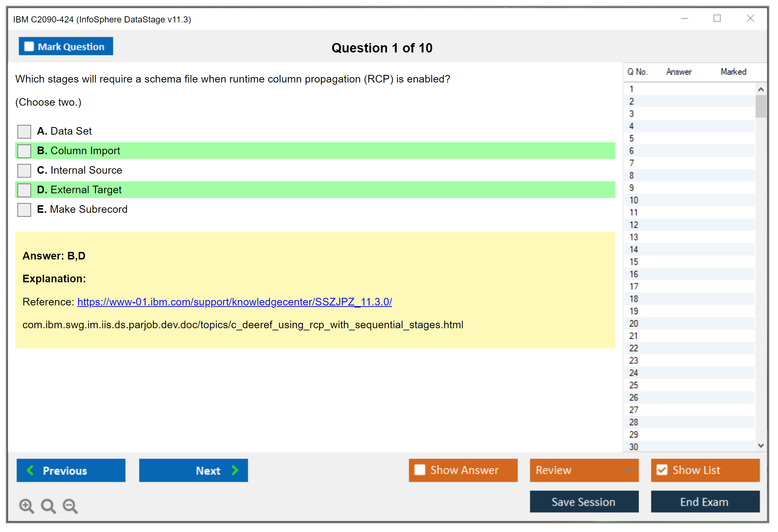Click the End Exam button
This screenshot has width=778, height=532.
705,502
